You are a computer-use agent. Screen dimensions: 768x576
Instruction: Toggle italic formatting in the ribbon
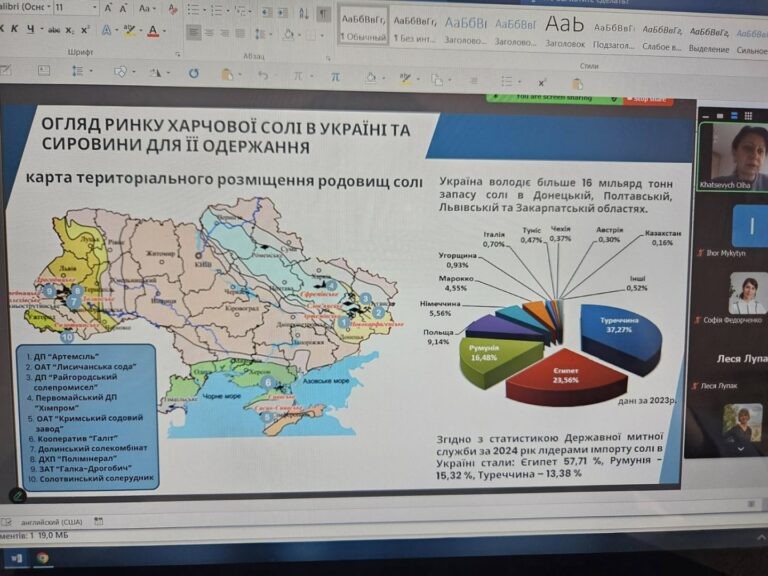point(15,29)
